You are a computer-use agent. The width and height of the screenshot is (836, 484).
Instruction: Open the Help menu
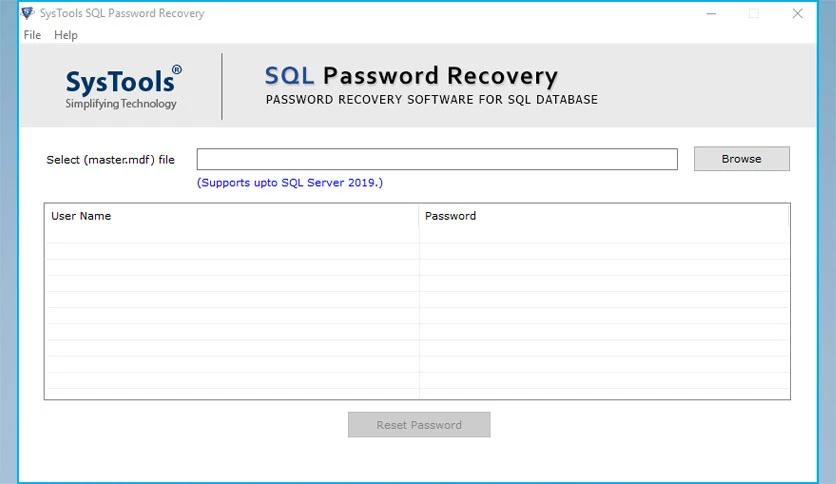point(66,35)
